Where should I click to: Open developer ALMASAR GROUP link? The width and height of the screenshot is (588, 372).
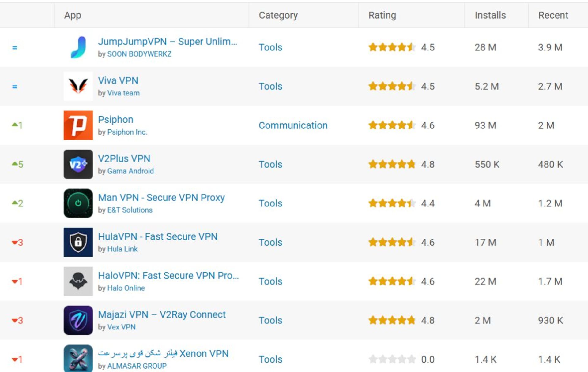[137, 366]
